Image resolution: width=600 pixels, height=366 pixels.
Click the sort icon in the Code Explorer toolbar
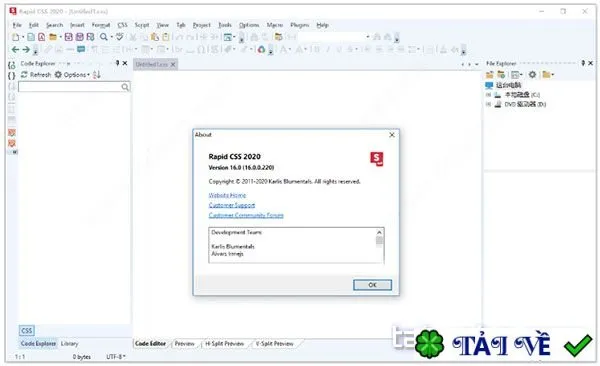click(96, 75)
